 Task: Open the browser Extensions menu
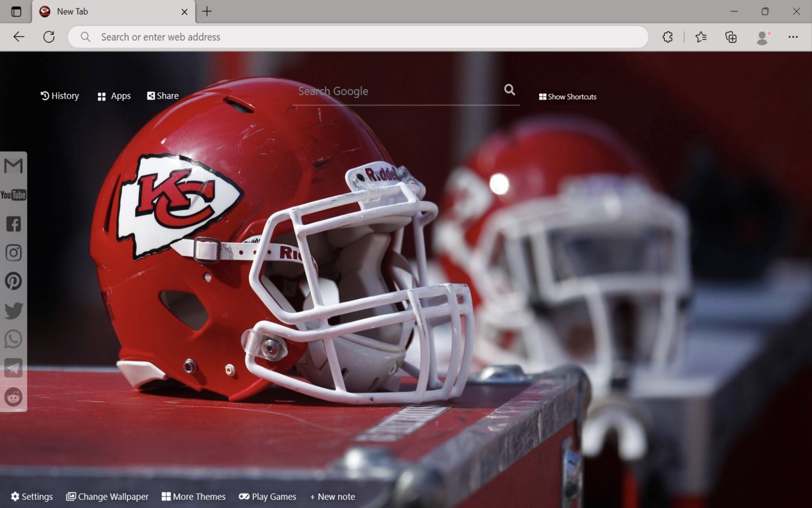coord(667,37)
